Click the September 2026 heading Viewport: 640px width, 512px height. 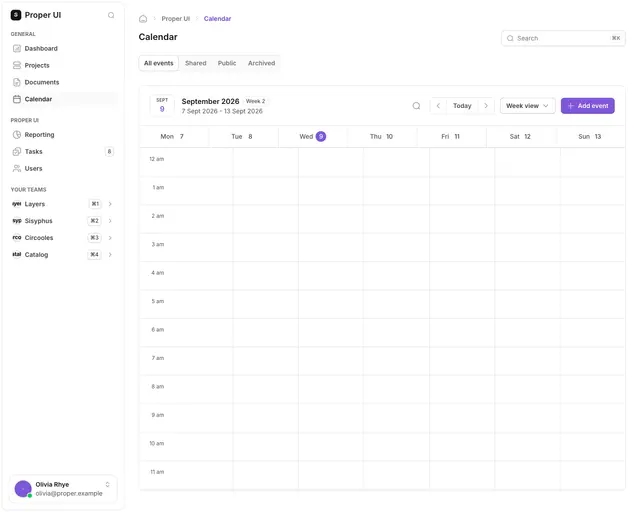click(x=210, y=101)
